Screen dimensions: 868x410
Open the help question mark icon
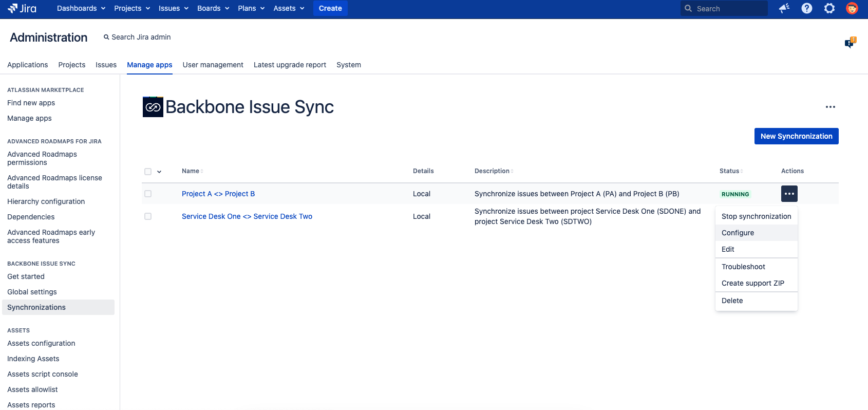pos(807,8)
